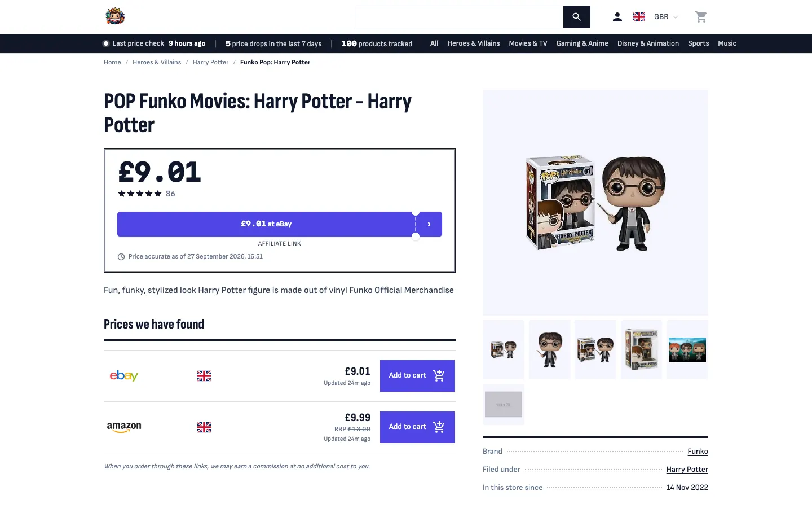Click 100 products tracked text
The height and width of the screenshot is (508, 812).
[377, 43]
